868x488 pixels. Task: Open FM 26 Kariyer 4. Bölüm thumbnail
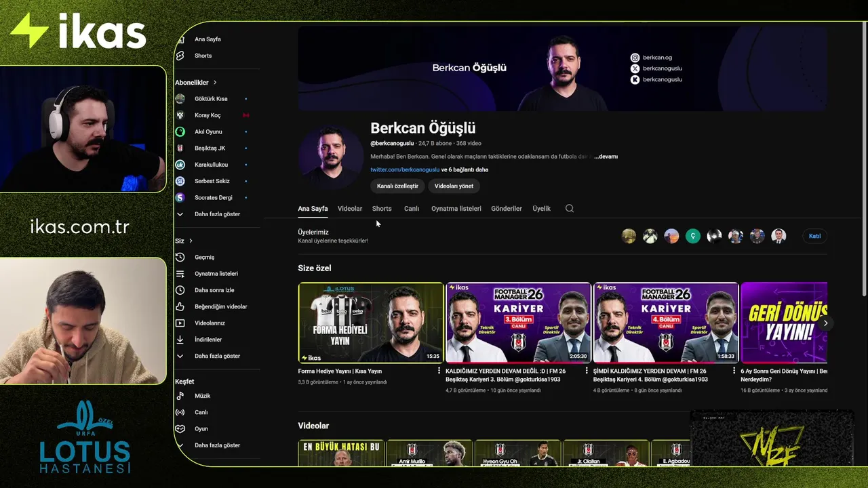click(666, 323)
